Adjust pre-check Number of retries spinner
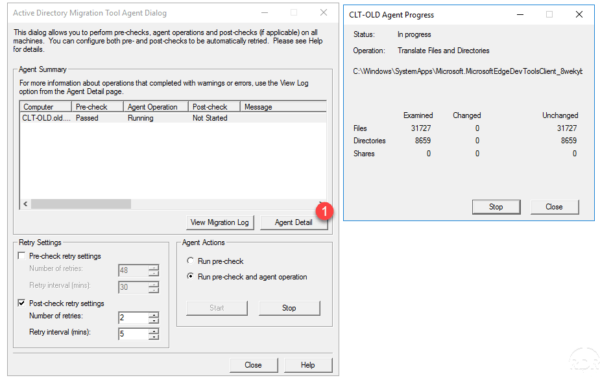This screenshot has height=378, width=600. pyautogui.click(x=153, y=270)
